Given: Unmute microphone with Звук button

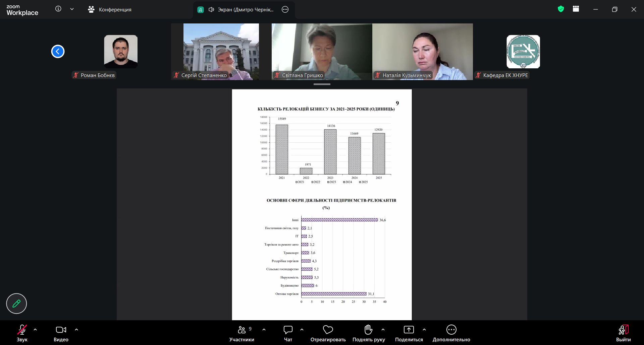Looking at the screenshot, I should 22,334.
